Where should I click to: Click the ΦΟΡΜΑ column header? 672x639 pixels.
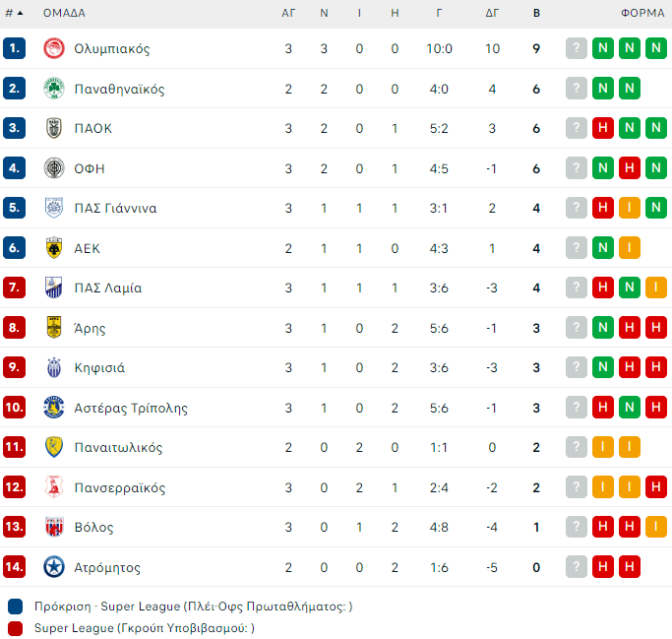(641, 13)
